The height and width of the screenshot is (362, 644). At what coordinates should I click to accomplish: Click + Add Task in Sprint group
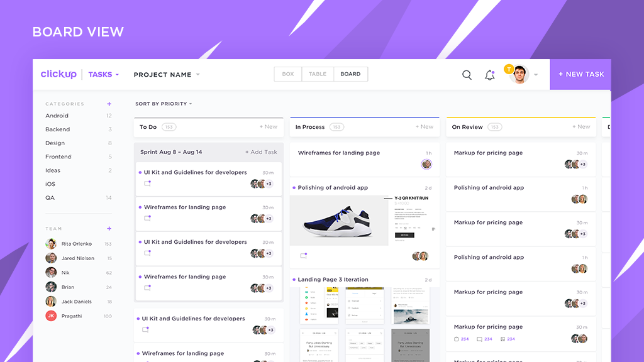click(261, 152)
